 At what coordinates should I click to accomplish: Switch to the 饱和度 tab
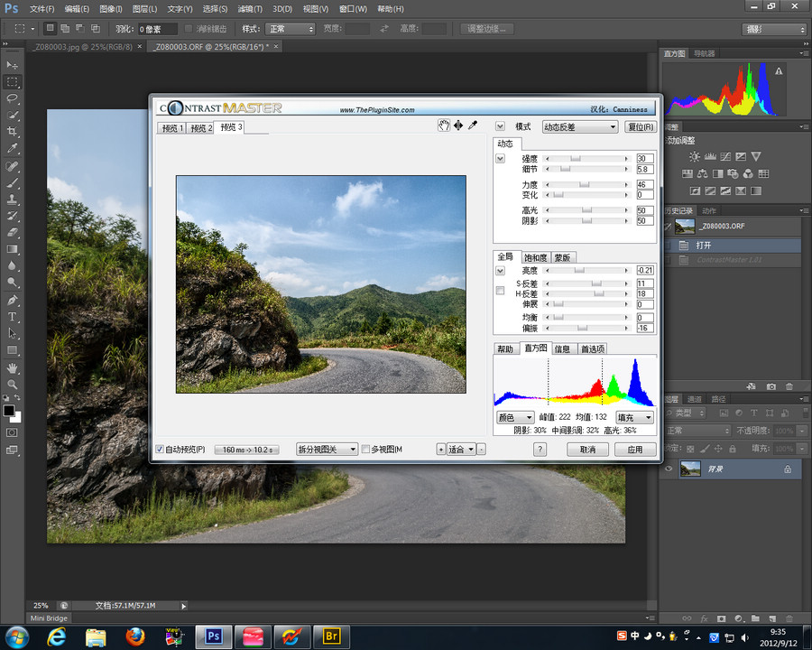535,258
